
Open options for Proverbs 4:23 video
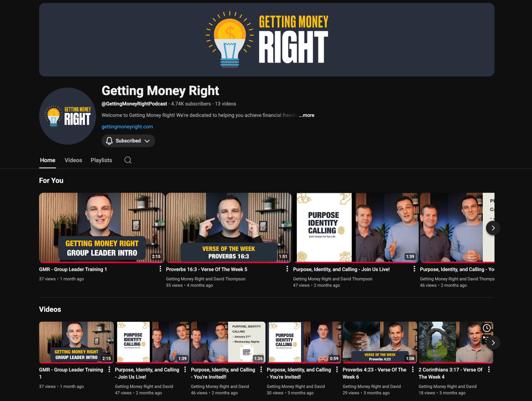(413, 370)
